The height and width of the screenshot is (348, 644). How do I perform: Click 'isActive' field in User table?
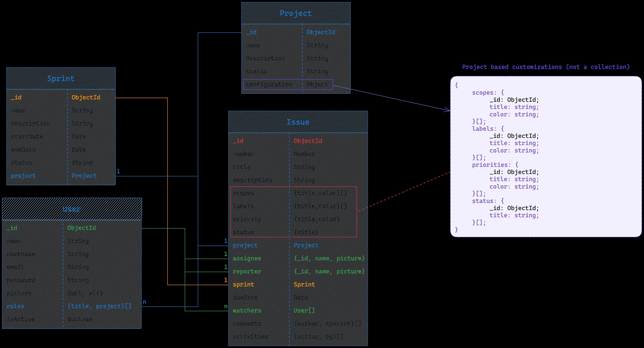pyautogui.click(x=21, y=320)
